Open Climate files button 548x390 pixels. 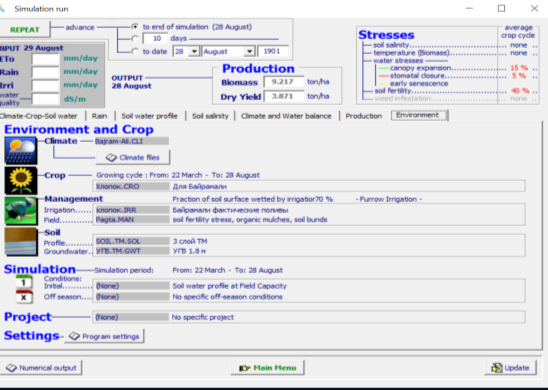pos(133,158)
